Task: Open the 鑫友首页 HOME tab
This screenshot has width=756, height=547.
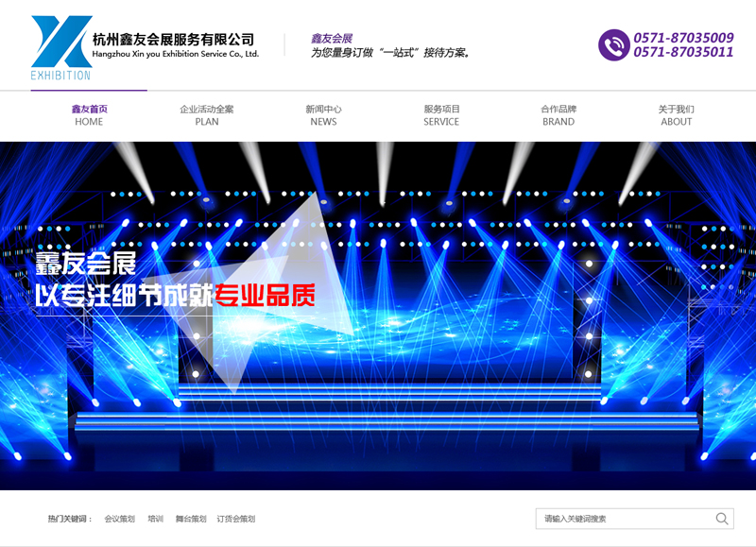Action: click(x=89, y=115)
